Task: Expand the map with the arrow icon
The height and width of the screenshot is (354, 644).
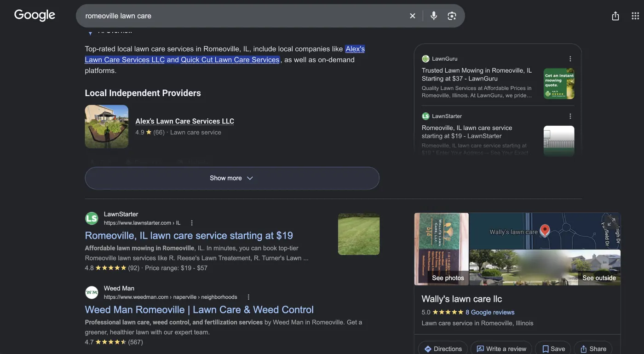Action: coord(611,222)
